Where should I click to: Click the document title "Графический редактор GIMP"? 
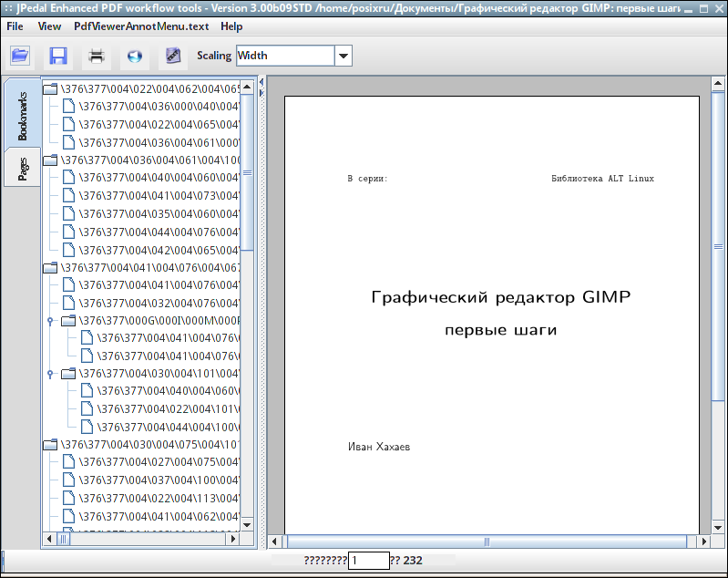[x=501, y=297]
